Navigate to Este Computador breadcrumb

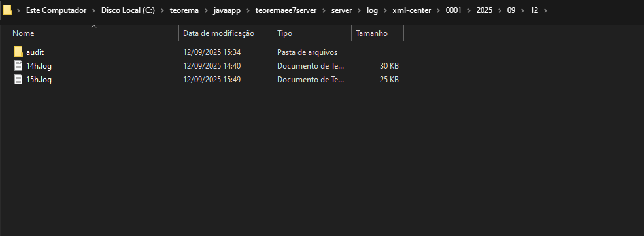click(x=56, y=10)
